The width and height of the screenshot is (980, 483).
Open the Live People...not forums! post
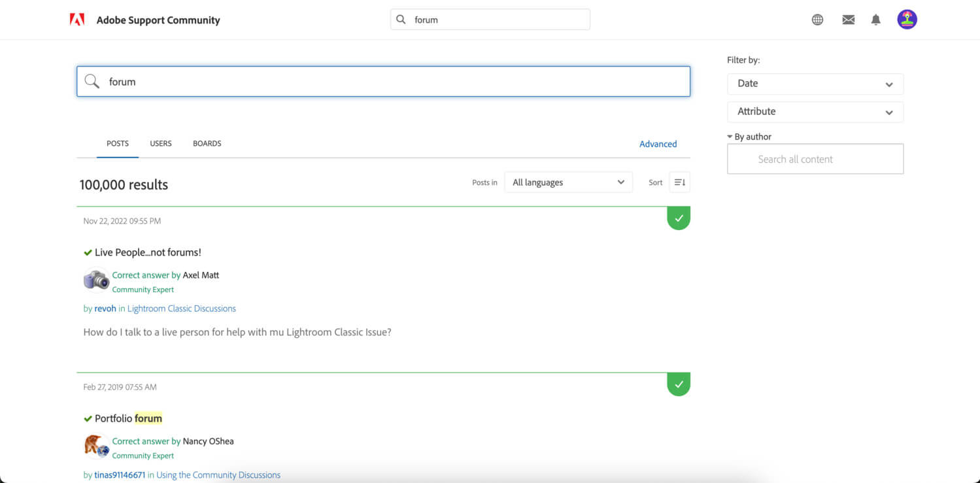click(x=148, y=253)
